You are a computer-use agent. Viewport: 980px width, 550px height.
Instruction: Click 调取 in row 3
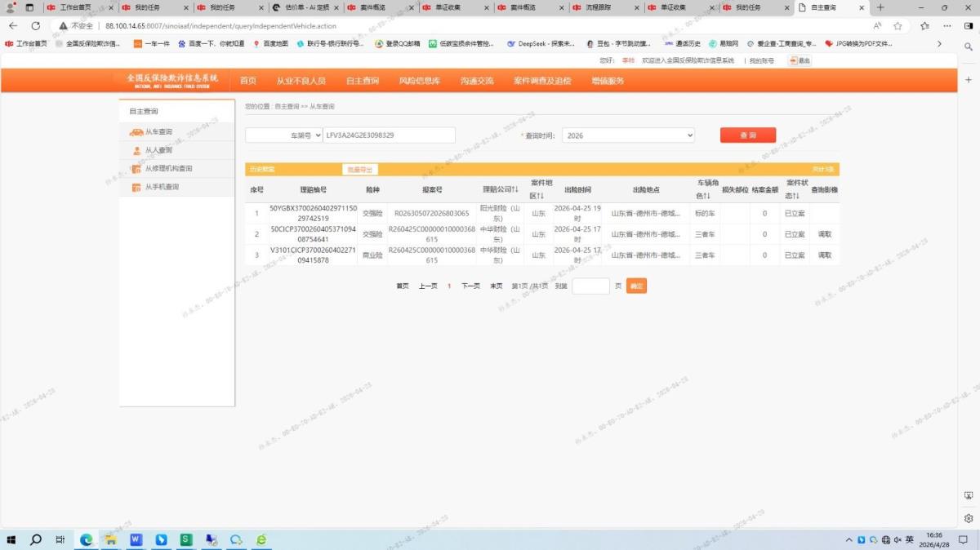click(825, 255)
